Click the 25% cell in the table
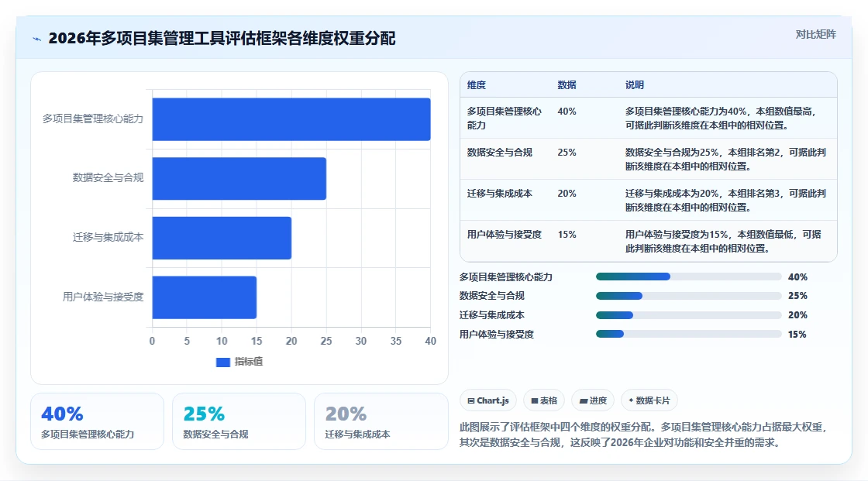This screenshot has height=481, width=868. coord(567,153)
